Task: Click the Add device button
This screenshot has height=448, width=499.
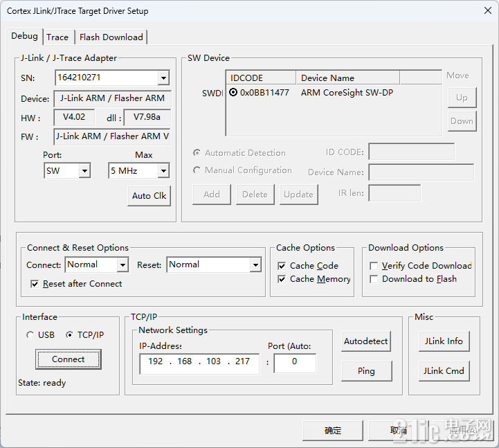Action: pyautogui.click(x=212, y=195)
